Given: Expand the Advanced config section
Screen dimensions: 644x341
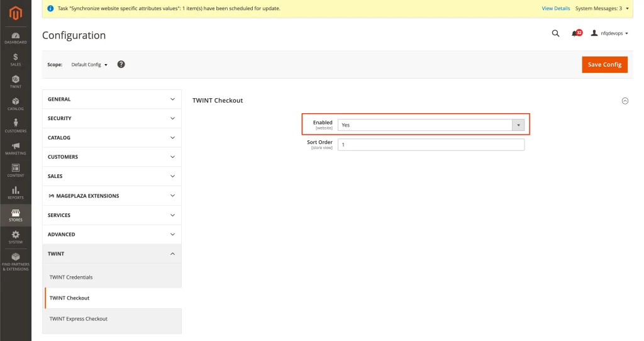Looking at the screenshot, I should pyautogui.click(x=112, y=235).
